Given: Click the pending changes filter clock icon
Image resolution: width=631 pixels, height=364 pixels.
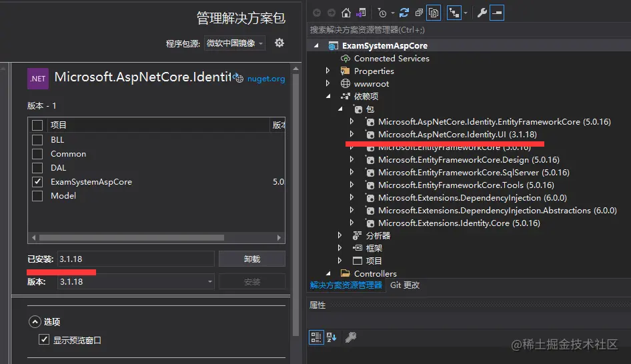Looking at the screenshot, I should pos(382,13).
